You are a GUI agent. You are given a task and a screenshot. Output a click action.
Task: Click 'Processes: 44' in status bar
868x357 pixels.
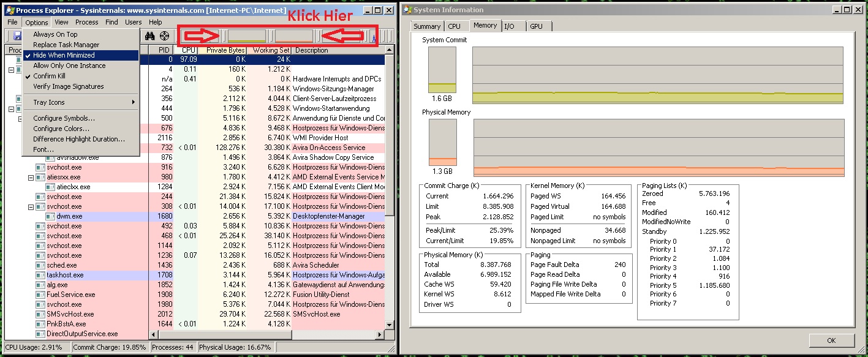(x=173, y=347)
